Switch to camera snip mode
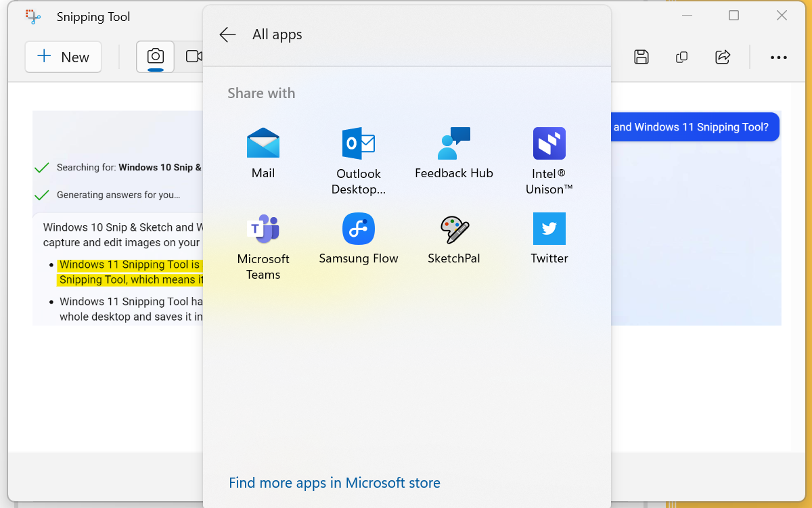 (x=156, y=57)
